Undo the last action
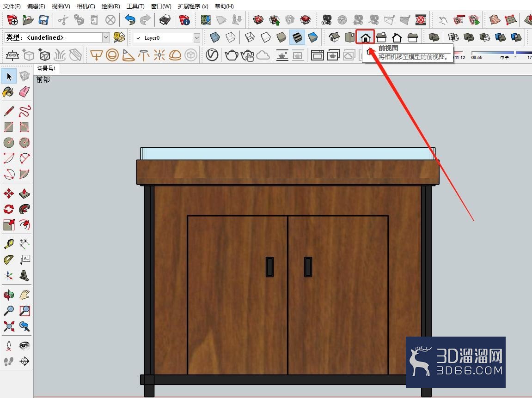This screenshot has height=398, width=532. pos(130,20)
